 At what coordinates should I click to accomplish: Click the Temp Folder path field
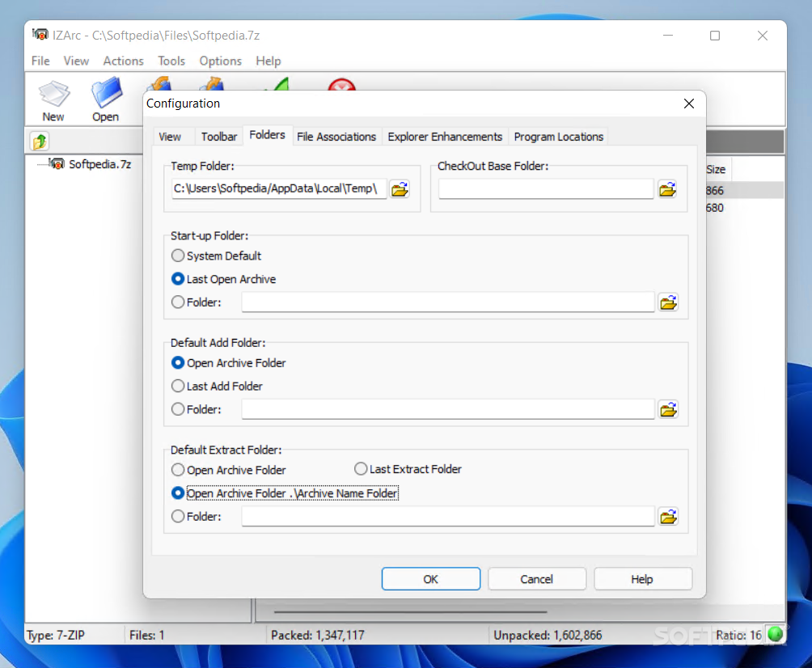278,188
